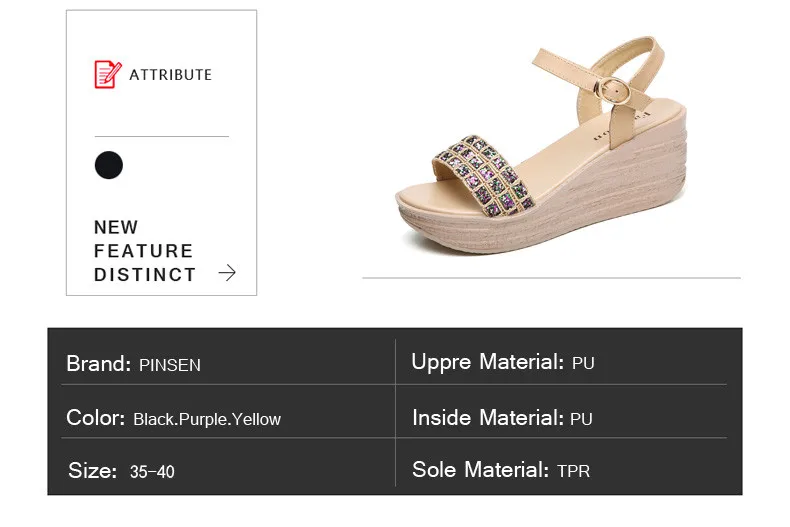Click the Size: label
The height and width of the screenshot is (527, 790).
coord(93,471)
